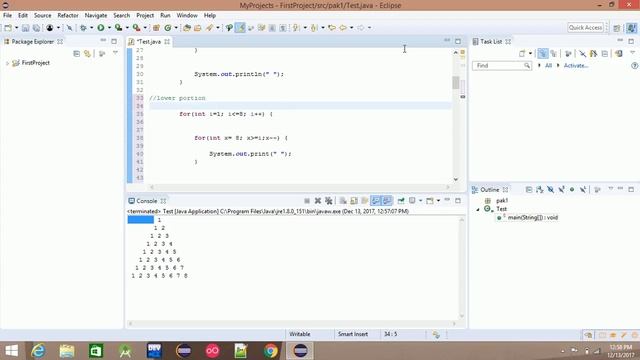This screenshot has height=360, width=640.
Task: Click the Save icon in main toolbar
Action: [x=25, y=28]
